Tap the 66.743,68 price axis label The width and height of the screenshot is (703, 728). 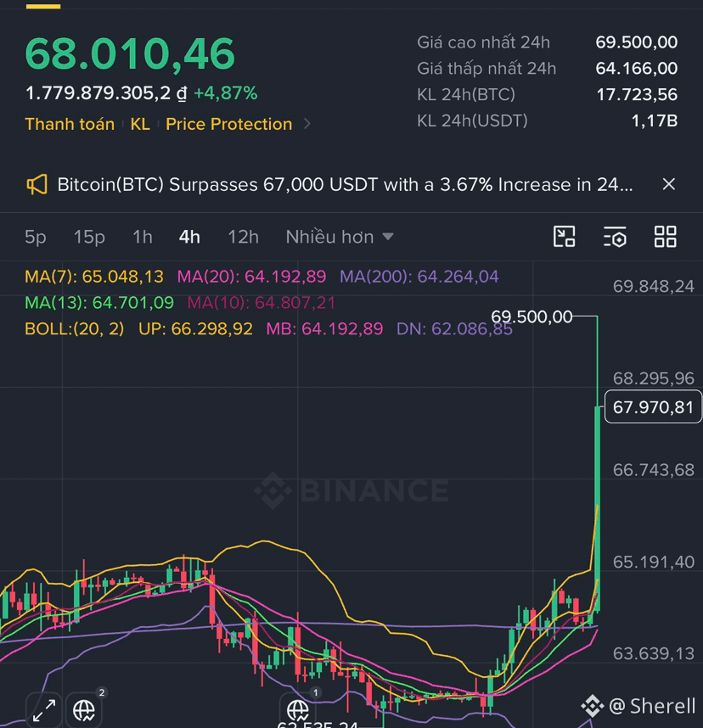653,470
